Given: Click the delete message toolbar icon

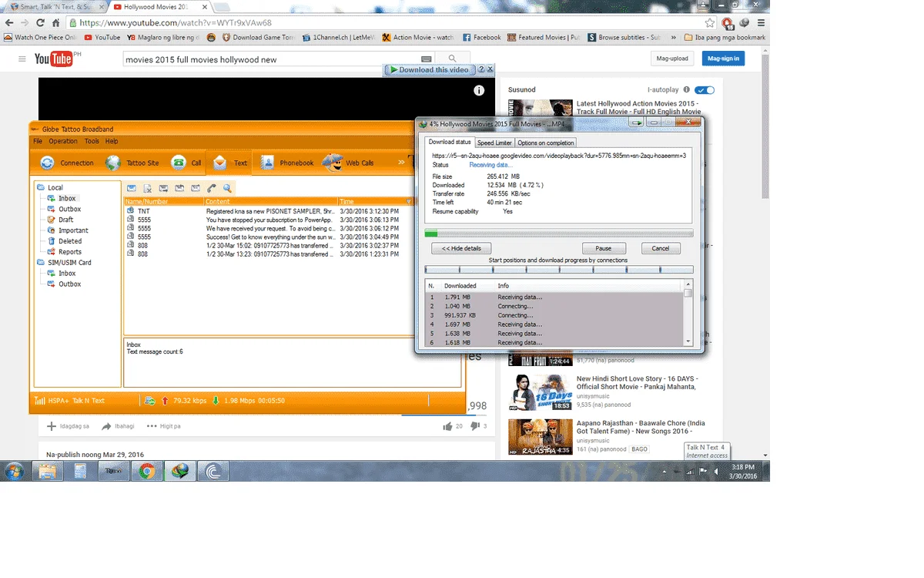Looking at the screenshot, I should [x=148, y=188].
